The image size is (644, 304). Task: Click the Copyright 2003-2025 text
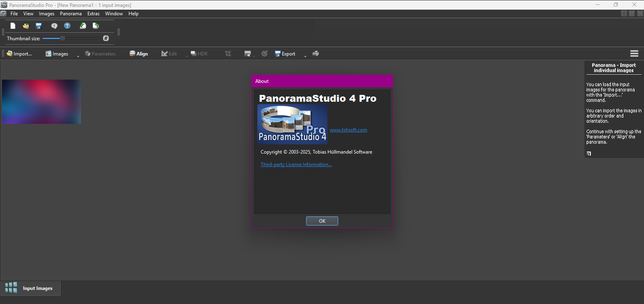coord(316,152)
